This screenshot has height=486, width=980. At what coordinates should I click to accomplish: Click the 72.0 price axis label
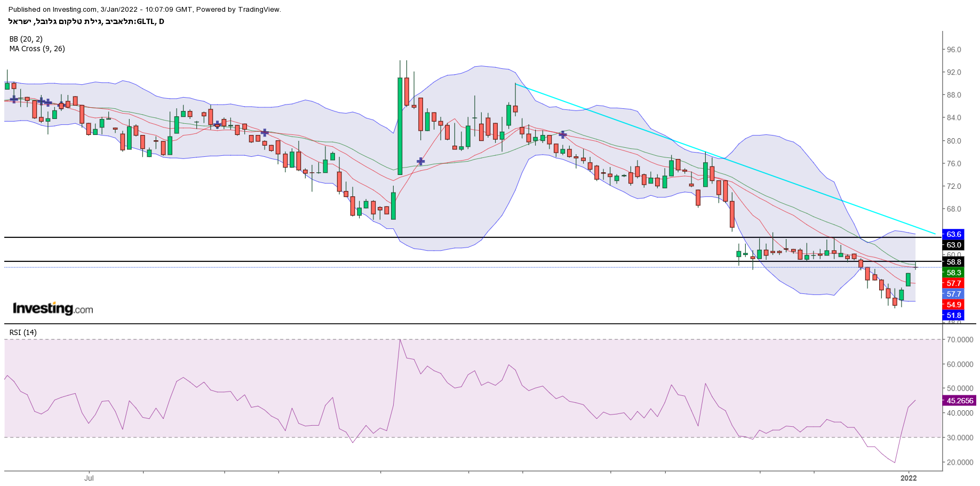tap(954, 186)
